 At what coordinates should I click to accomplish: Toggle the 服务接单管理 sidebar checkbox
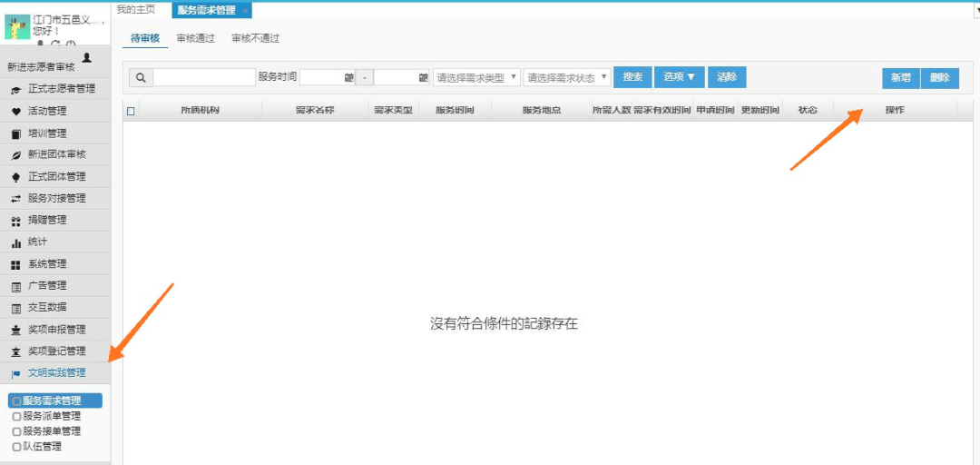tap(17, 431)
